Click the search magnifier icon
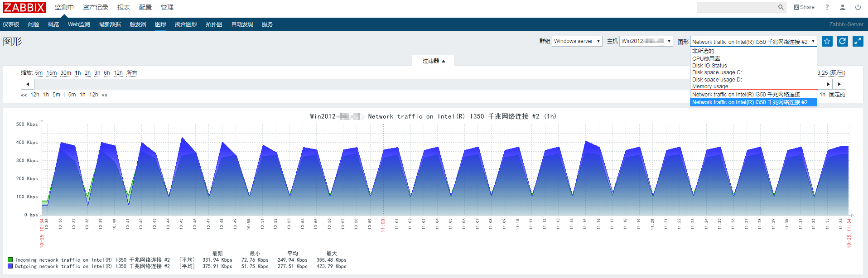The image size is (868, 278). 781,7
